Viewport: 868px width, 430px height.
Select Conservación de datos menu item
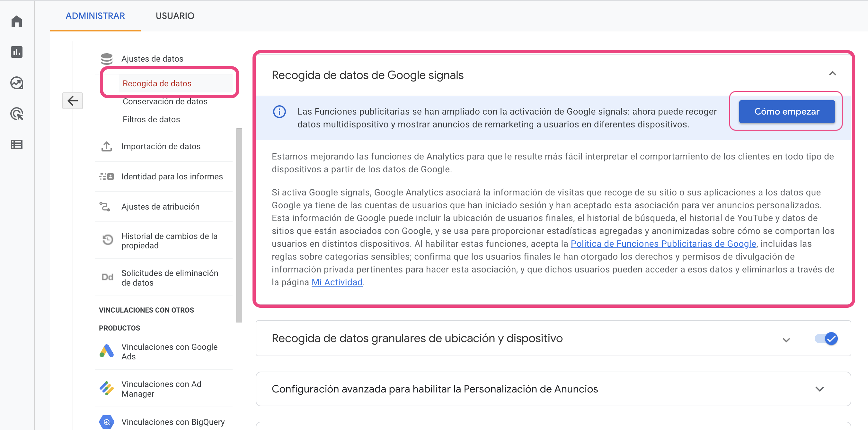[x=165, y=102]
